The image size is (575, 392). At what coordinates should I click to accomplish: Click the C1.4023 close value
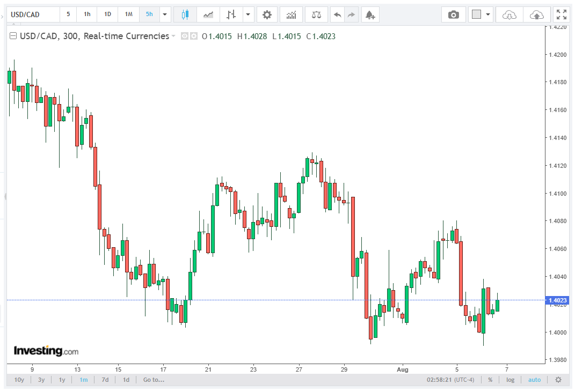[x=321, y=36]
